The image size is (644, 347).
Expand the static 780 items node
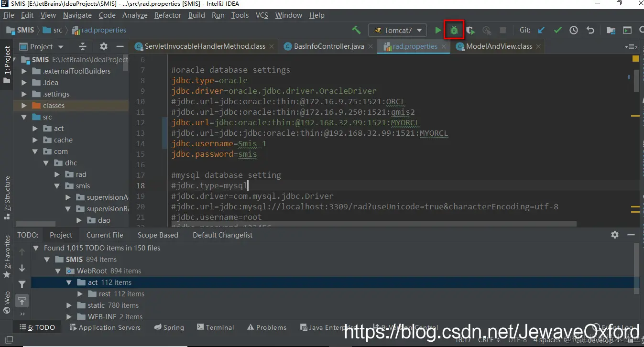pos(70,305)
